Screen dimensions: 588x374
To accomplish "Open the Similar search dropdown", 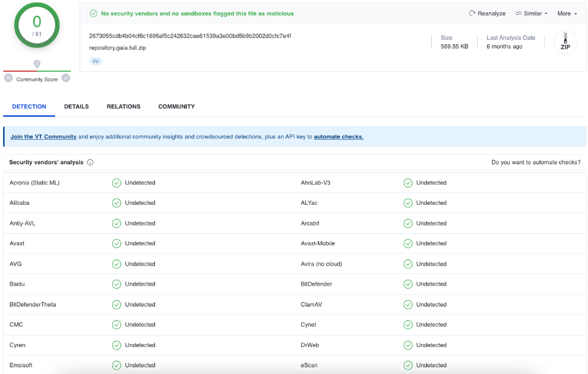I will (x=532, y=13).
